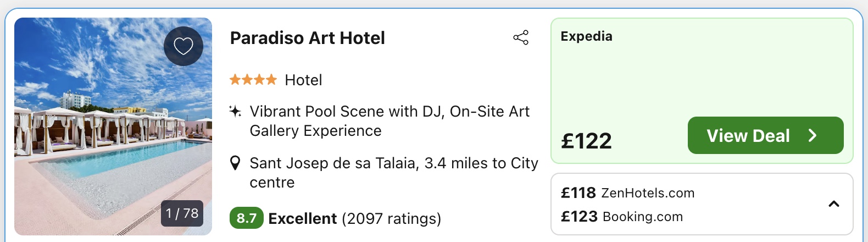The width and height of the screenshot is (868, 242).
Task: Click the green 8.7 rating badge
Action: (246, 218)
